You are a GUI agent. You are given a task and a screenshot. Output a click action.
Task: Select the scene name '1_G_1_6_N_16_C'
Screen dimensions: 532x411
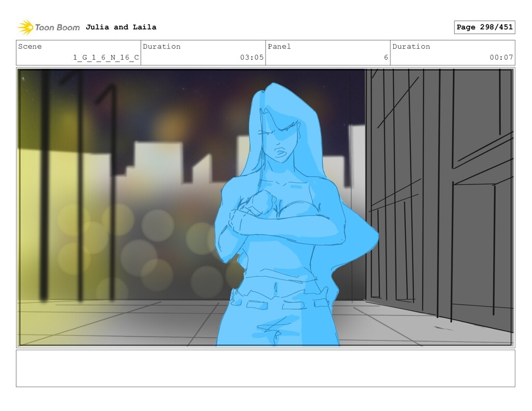[x=106, y=57]
